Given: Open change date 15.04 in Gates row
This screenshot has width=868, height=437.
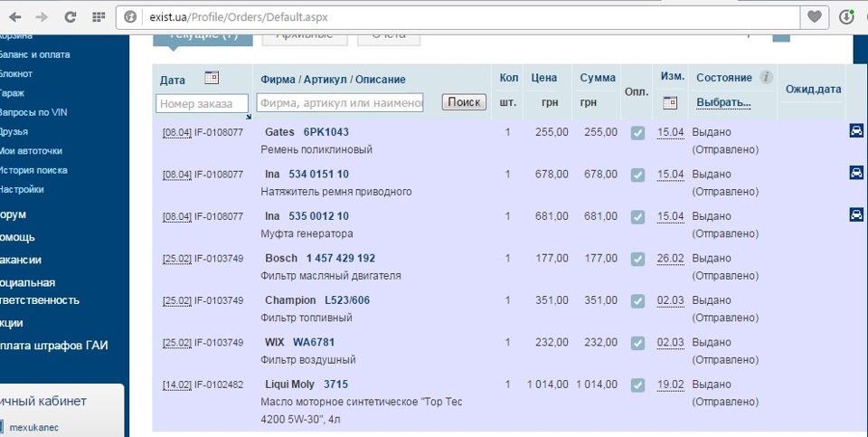Looking at the screenshot, I should coord(670,132).
